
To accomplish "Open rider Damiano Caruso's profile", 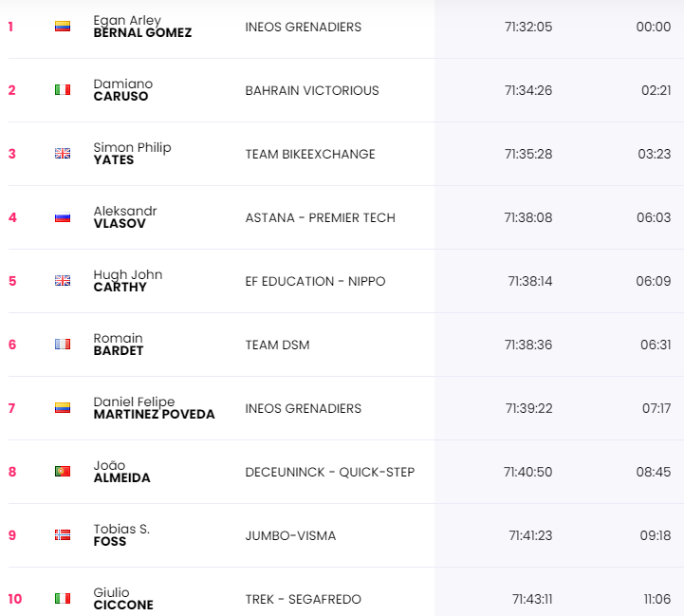I will 123,90.
